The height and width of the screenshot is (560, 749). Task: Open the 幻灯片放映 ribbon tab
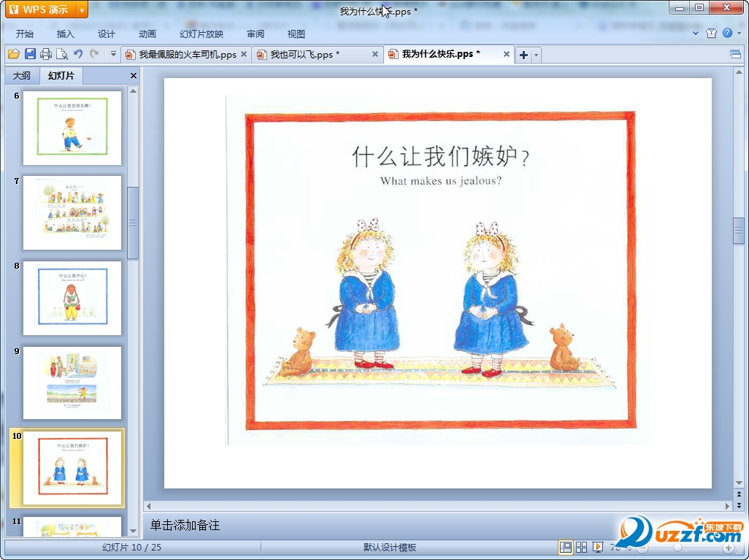pyautogui.click(x=201, y=34)
